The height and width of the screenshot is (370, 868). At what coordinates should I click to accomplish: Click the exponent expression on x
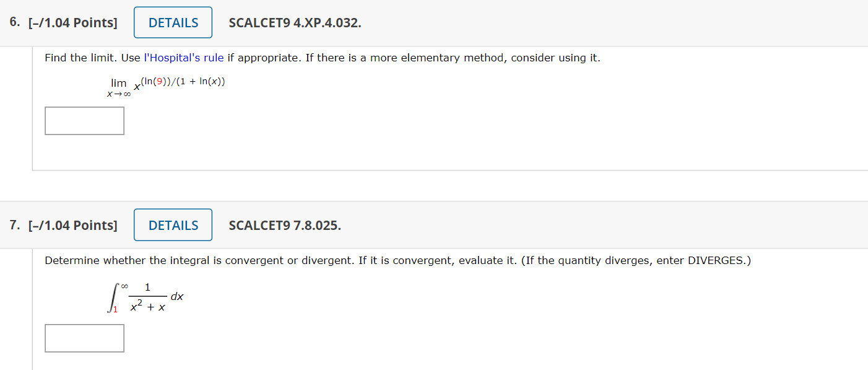point(183,81)
